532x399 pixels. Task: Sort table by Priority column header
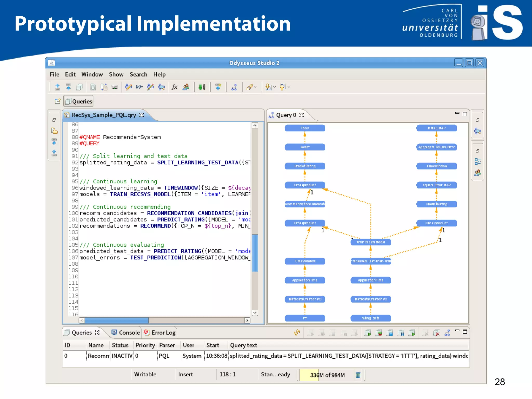pyautogui.click(x=145, y=345)
